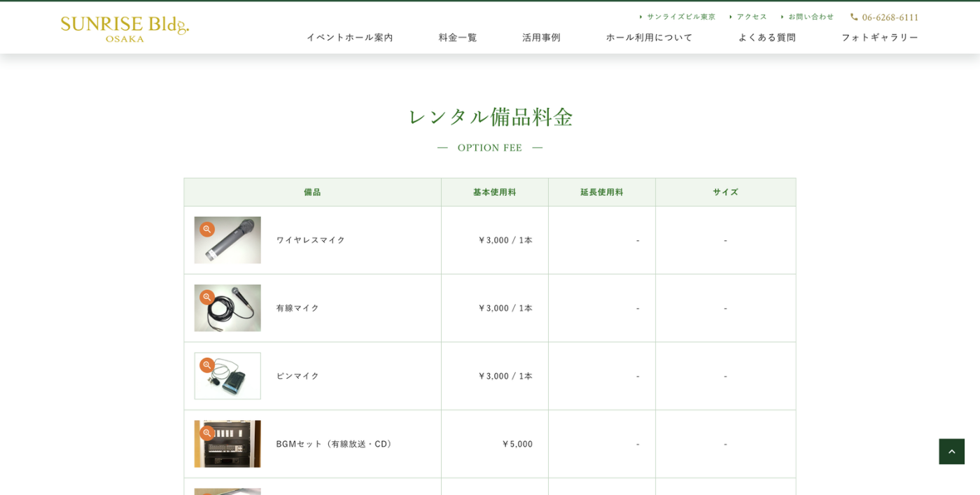Go to ホール利用について page

click(x=649, y=37)
